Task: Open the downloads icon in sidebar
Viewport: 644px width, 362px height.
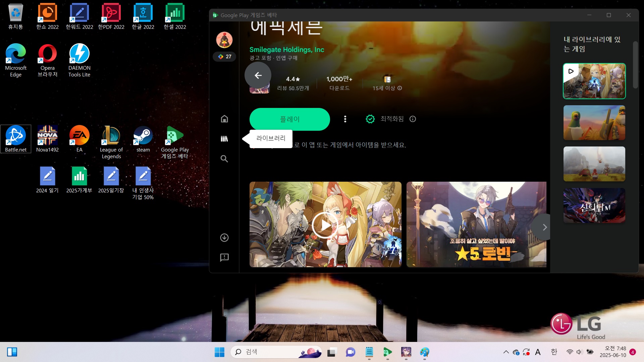Action: [x=224, y=238]
